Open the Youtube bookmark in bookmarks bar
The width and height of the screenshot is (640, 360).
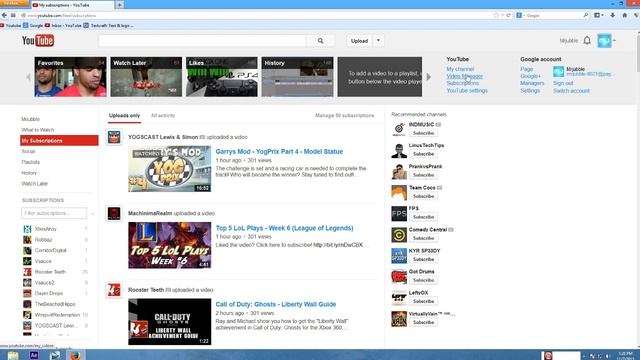pos(11,25)
